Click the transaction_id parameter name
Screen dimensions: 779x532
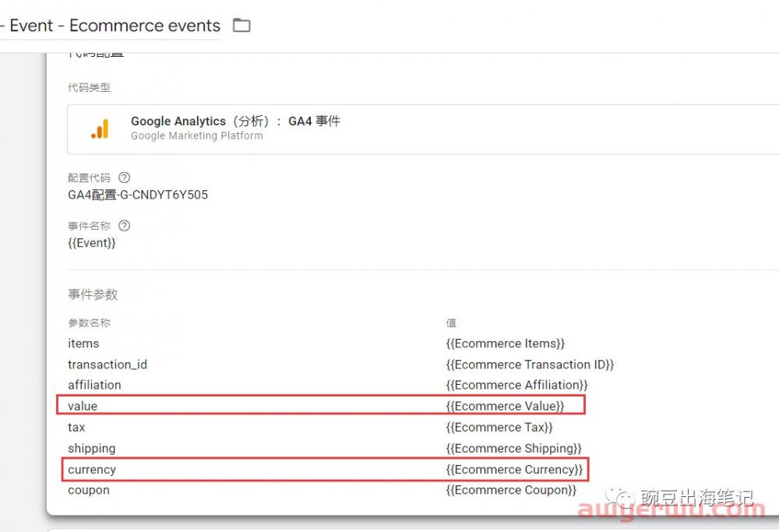point(108,365)
